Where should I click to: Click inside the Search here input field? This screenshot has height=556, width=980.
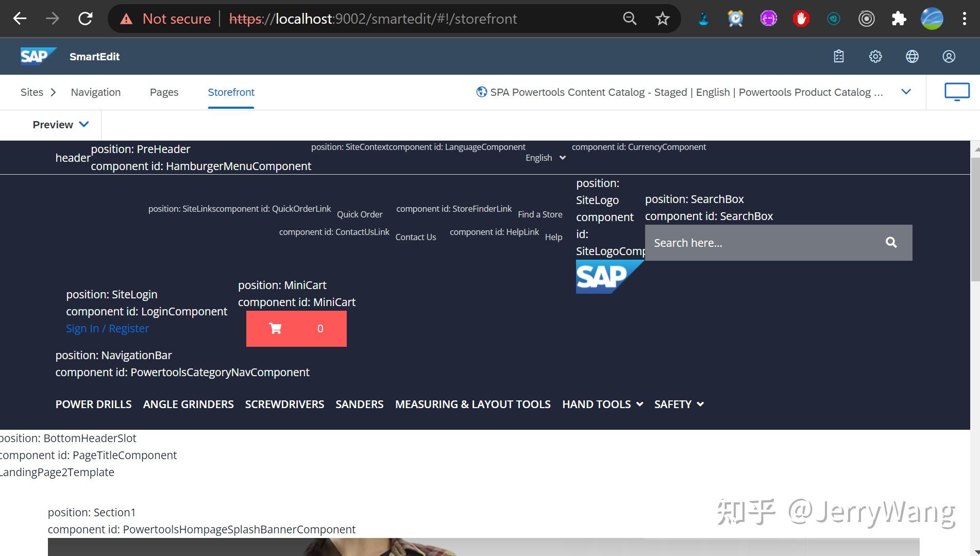coord(747,242)
